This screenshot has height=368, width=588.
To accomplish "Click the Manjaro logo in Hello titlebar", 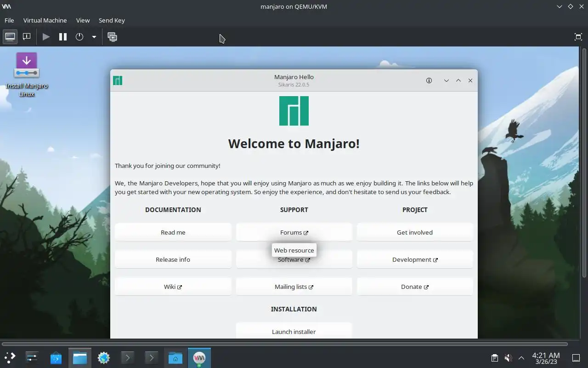I will 118,80.
